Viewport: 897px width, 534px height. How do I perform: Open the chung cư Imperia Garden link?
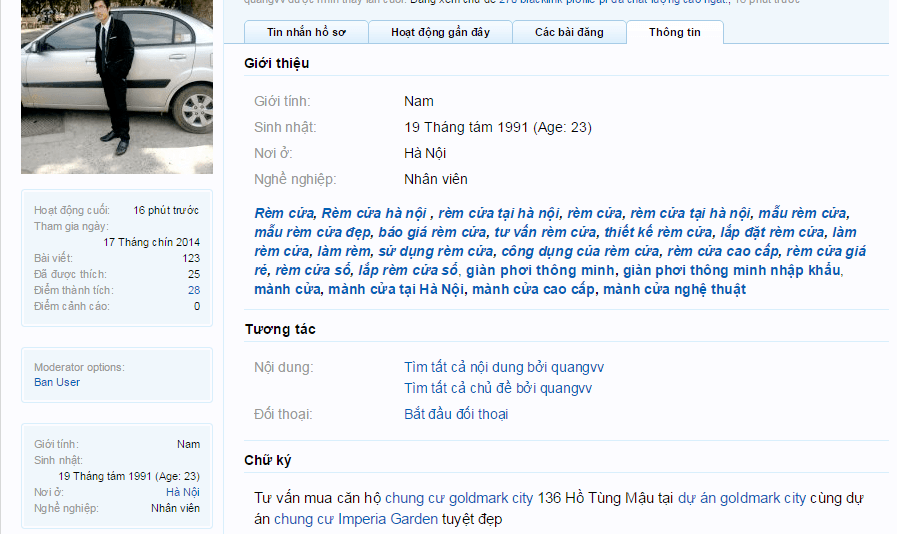point(356,519)
